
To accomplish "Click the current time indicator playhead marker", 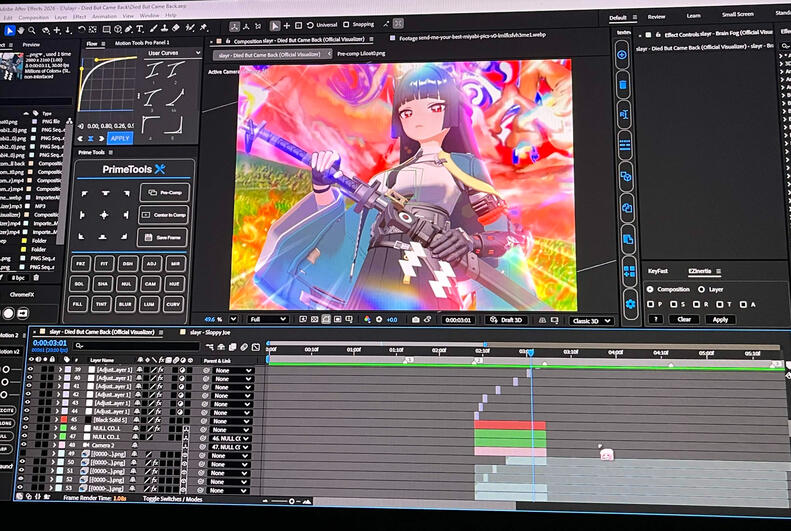I will [530, 352].
